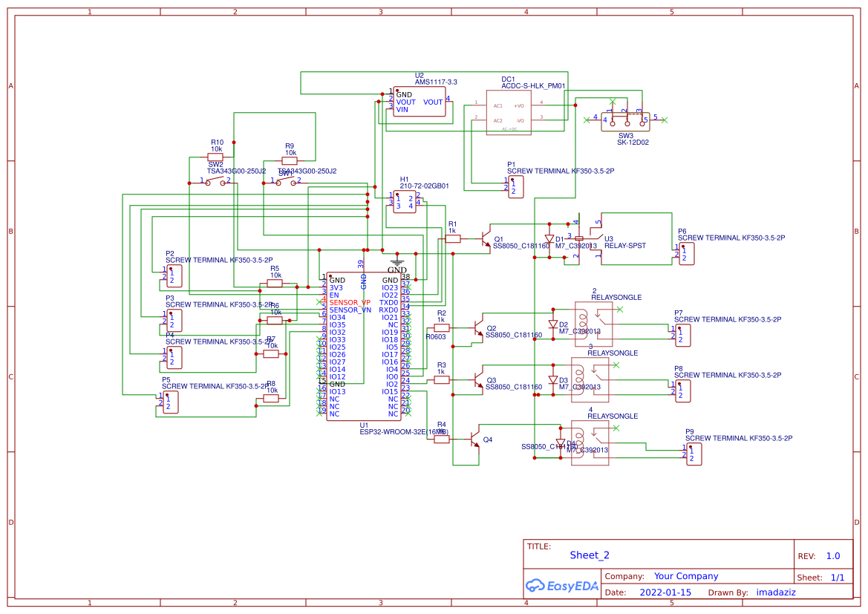This screenshot has width=868, height=614.
Task: Click the AMS1117-3.3 regulator symbol U2
Action: (x=418, y=102)
